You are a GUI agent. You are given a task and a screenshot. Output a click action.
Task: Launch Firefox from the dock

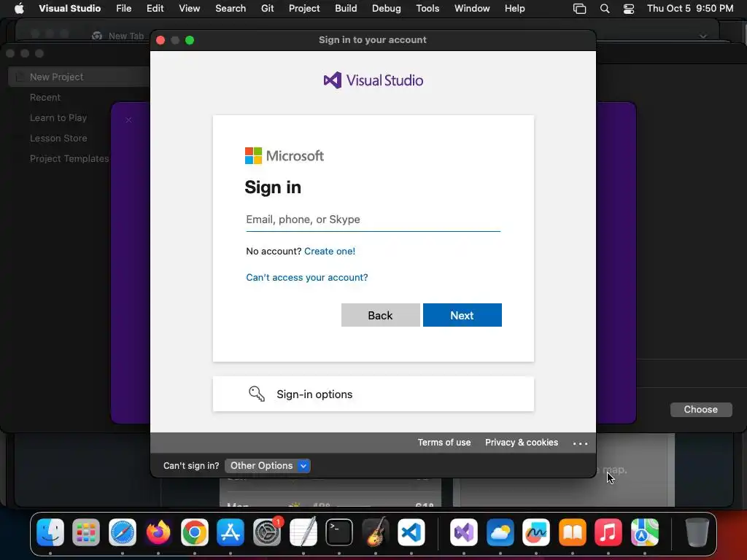(x=158, y=532)
